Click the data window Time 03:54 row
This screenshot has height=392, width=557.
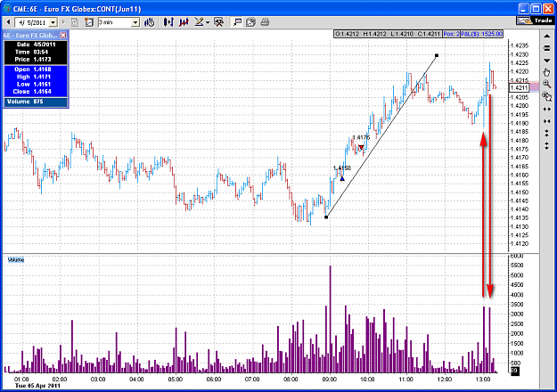coord(36,53)
